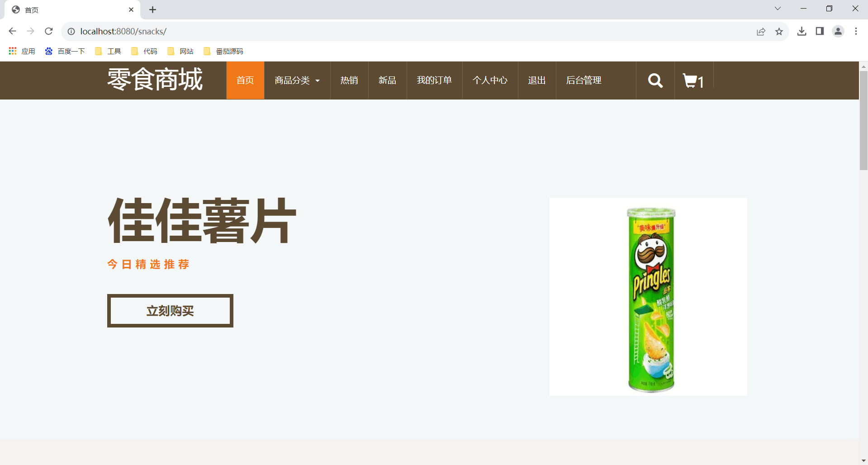Open a new browser tab
The image size is (868, 465).
click(152, 9)
